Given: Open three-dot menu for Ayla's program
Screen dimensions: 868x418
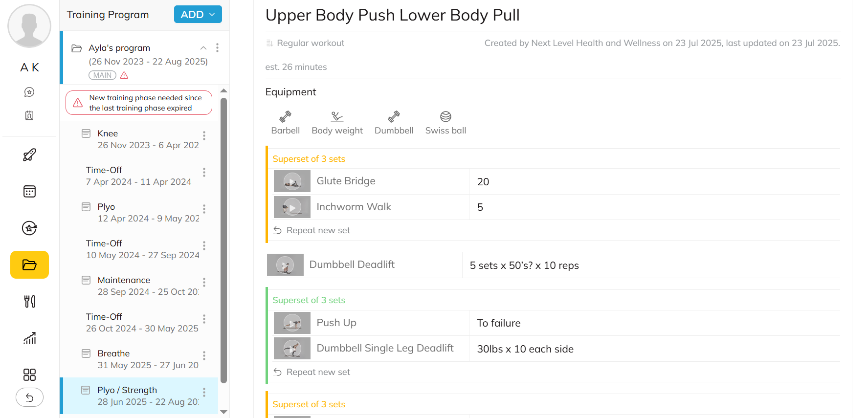Looking at the screenshot, I should pyautogui.click(x=217, y=48).
